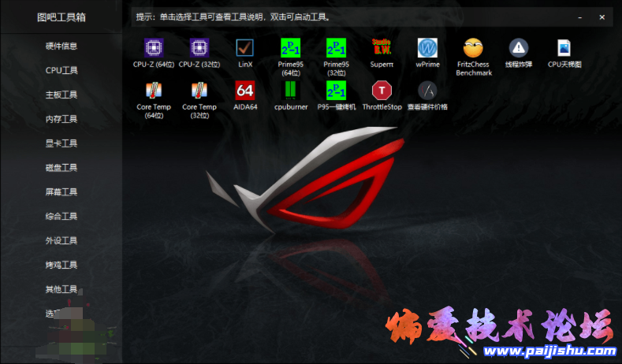The image size is (622, 364).
Task: Click the 线程炸弹 warning icon
Action: tap(518, 48)
